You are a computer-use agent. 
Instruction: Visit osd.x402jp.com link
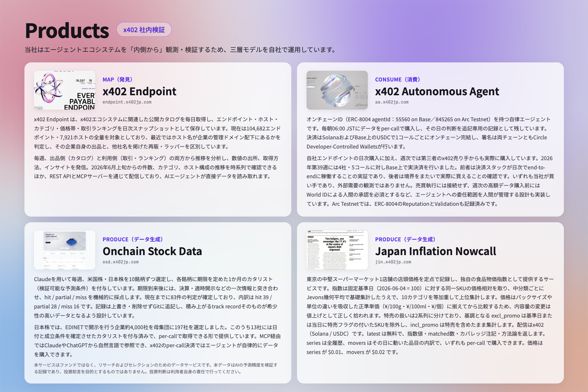point(121,262)
